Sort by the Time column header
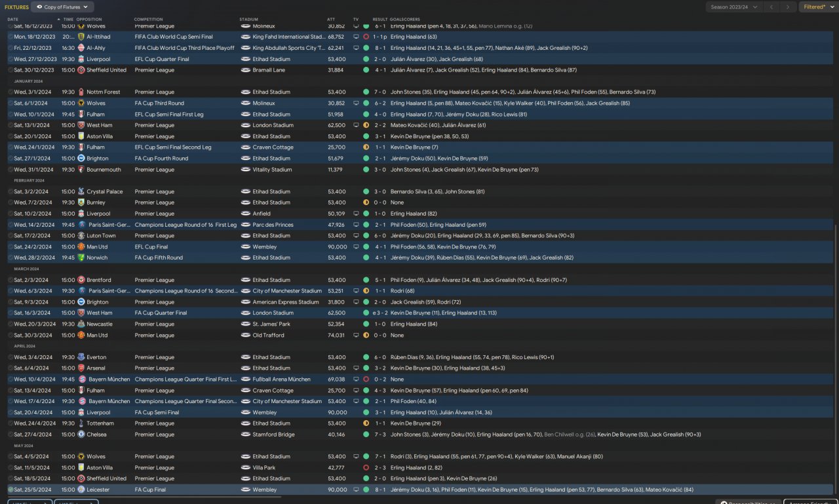Image resolution: width=839 pixels, height=504 pixels. [68, 20]
